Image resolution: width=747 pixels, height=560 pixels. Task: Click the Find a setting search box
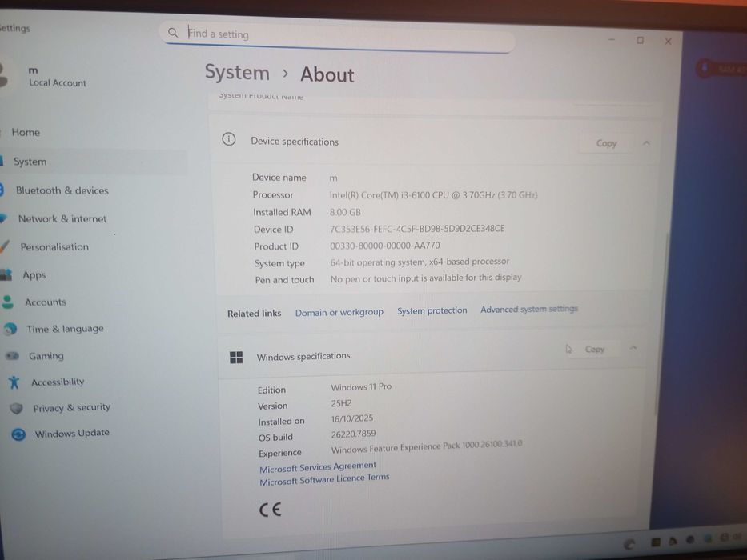(337, 36)
